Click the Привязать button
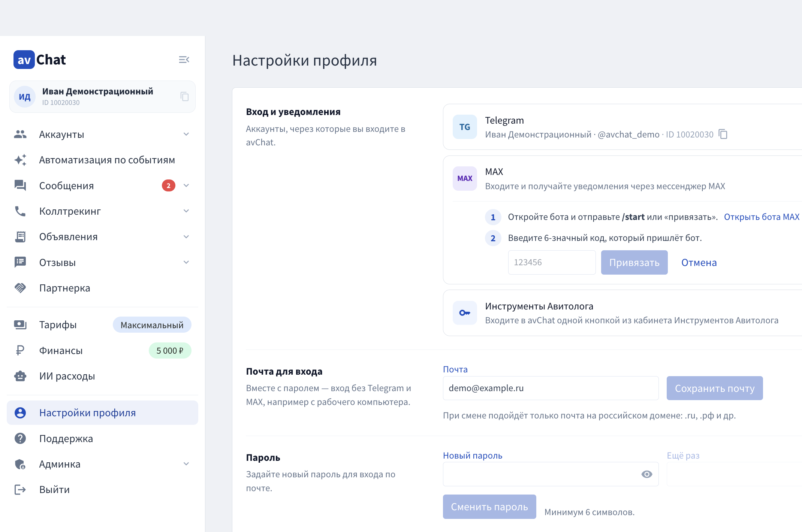The width and height of the screenshot is (802, 532). [634, 262]
